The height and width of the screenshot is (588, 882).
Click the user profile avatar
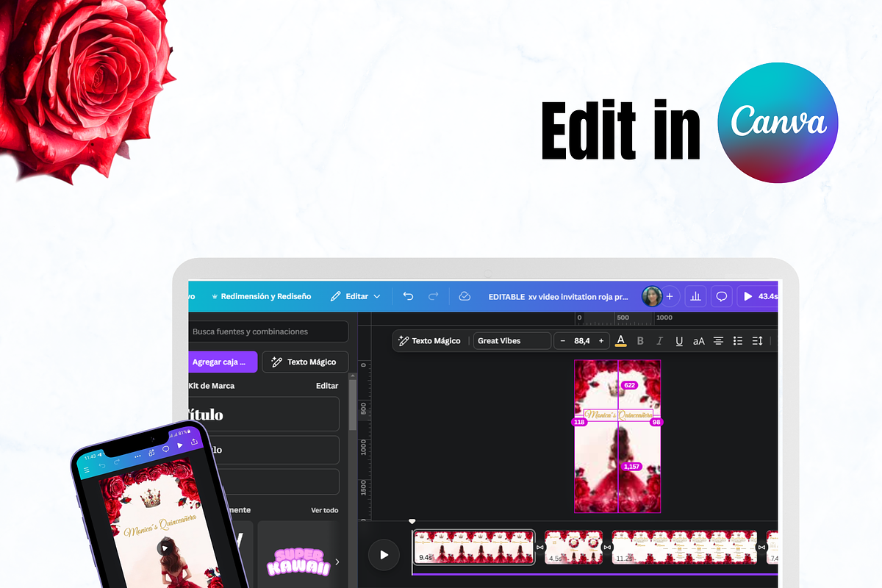point(651,296)
